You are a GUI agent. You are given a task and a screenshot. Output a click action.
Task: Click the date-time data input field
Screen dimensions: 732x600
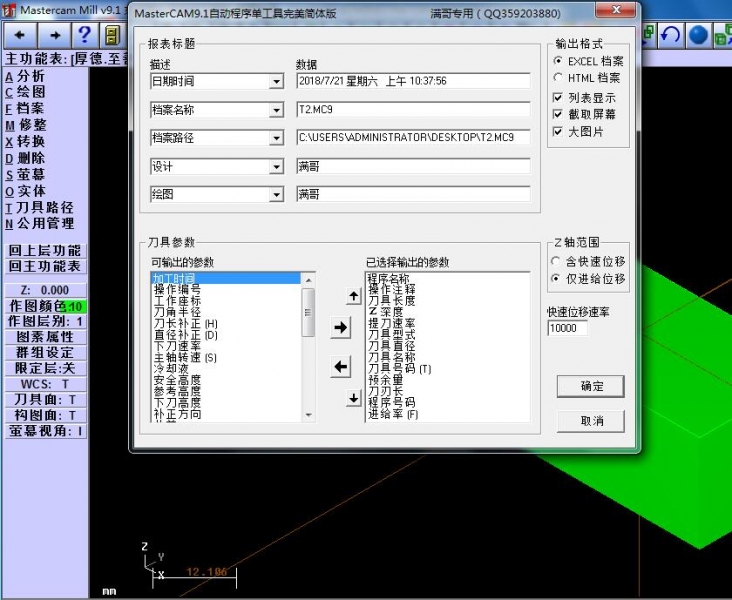413,81
